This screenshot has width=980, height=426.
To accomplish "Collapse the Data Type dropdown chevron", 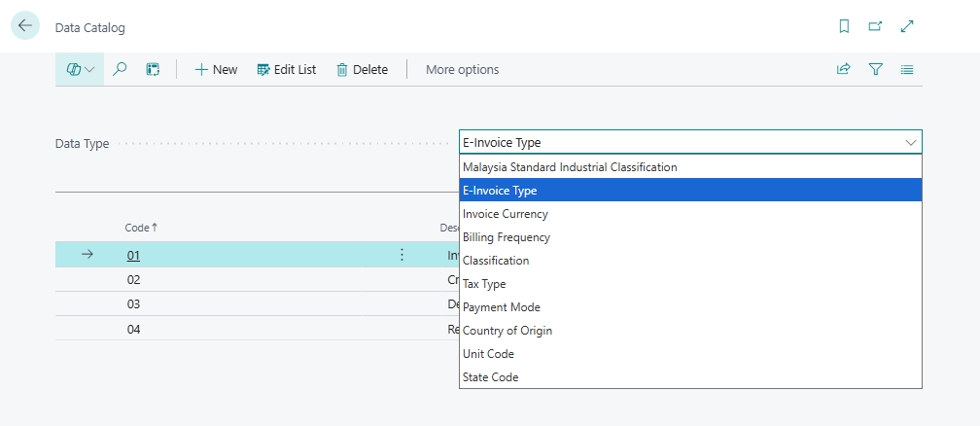I will pyautogui.click(x=911, y=142).
